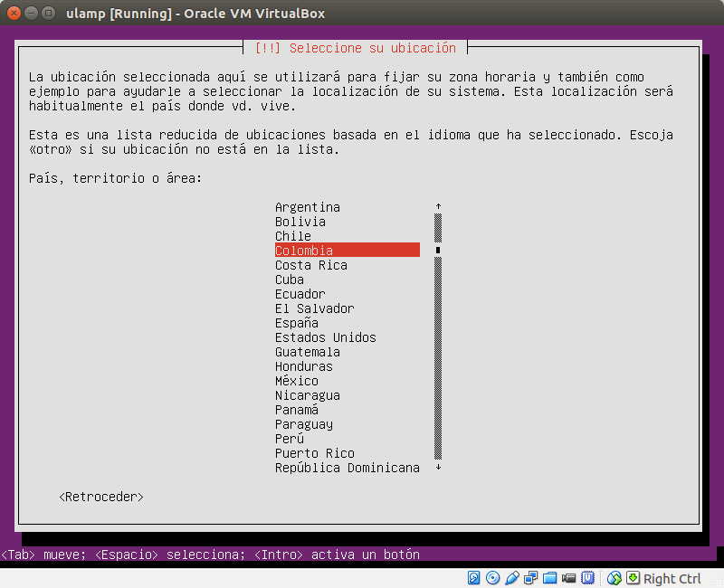Image resolution: width=724 pixels, height=588 pixels.
Task: Click the up scroll arrow on the list
Action: [x=437, y=206]
